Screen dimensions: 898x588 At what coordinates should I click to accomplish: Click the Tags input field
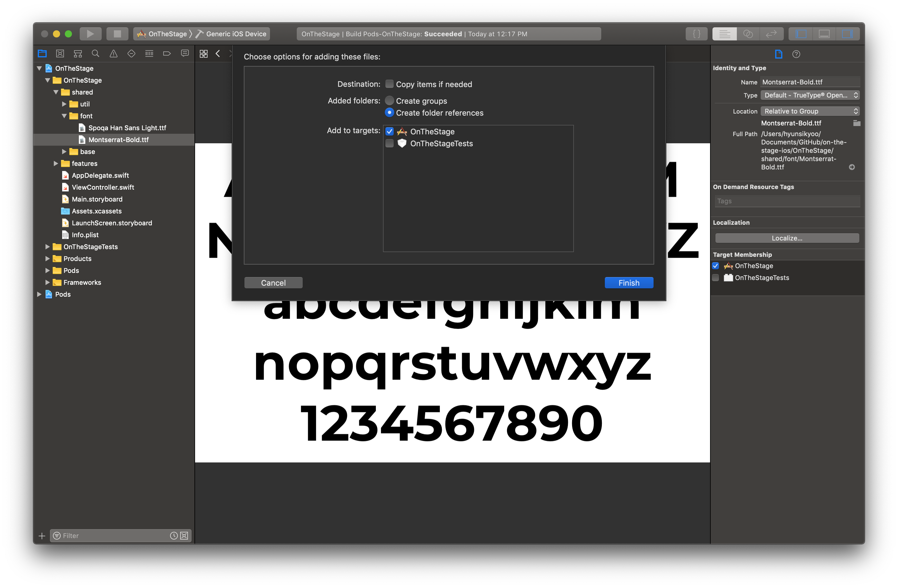click(x=787, y=202)
